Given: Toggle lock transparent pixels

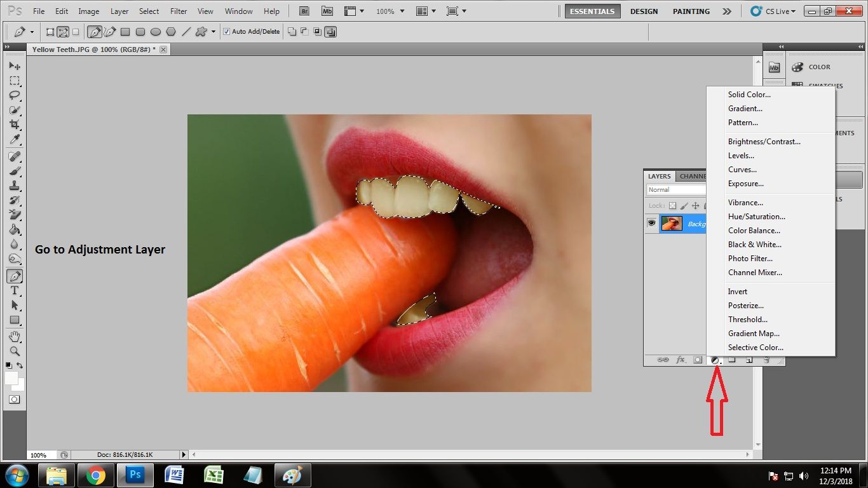Looking at the screenshot, I should pyautogui.click(x=673, y=206).
